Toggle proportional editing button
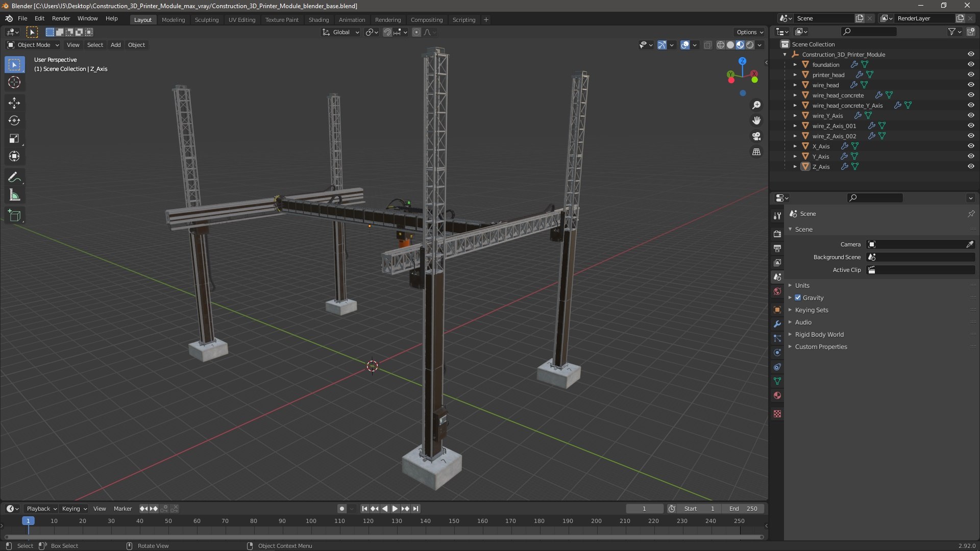 click(x=416, y=32)
